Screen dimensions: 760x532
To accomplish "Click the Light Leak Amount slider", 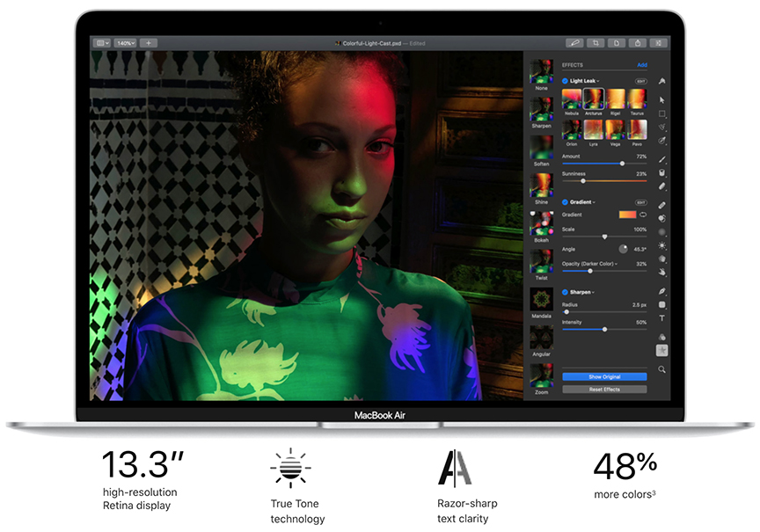I will (x=604, y=164).
